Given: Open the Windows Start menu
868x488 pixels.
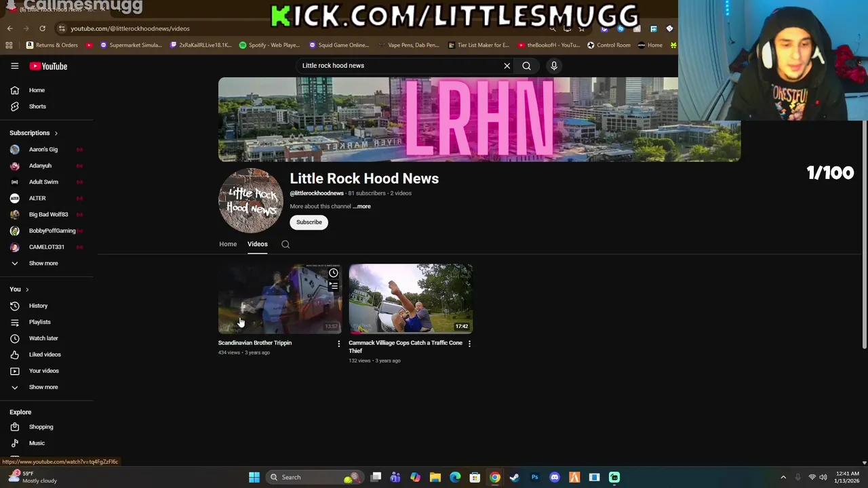Looking at the screenshot, I should click(254, 477).
